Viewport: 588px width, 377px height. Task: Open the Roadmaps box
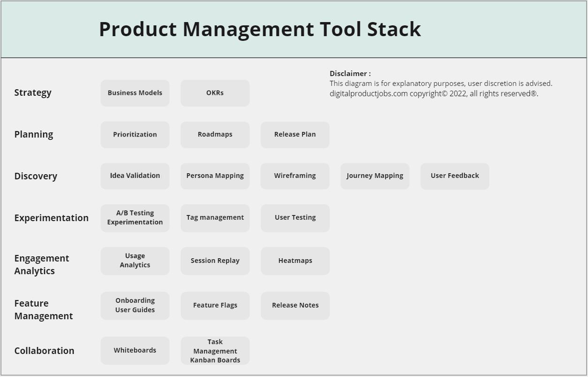tap(215, 135)
